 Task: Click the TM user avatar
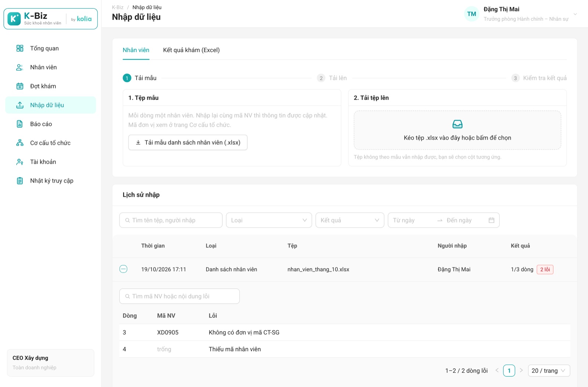(x=472, y=14)
